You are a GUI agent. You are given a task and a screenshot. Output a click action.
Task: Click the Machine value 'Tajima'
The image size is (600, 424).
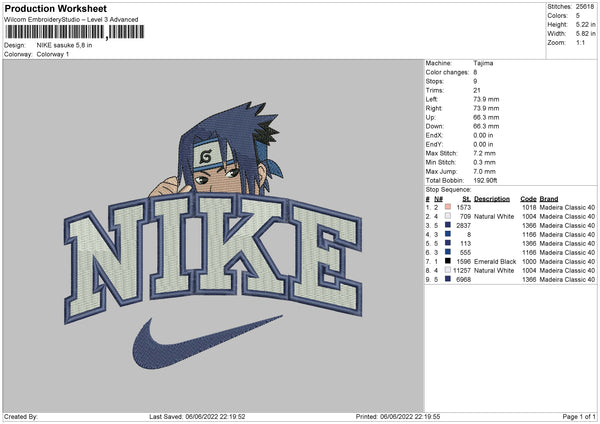coord(483,63)
